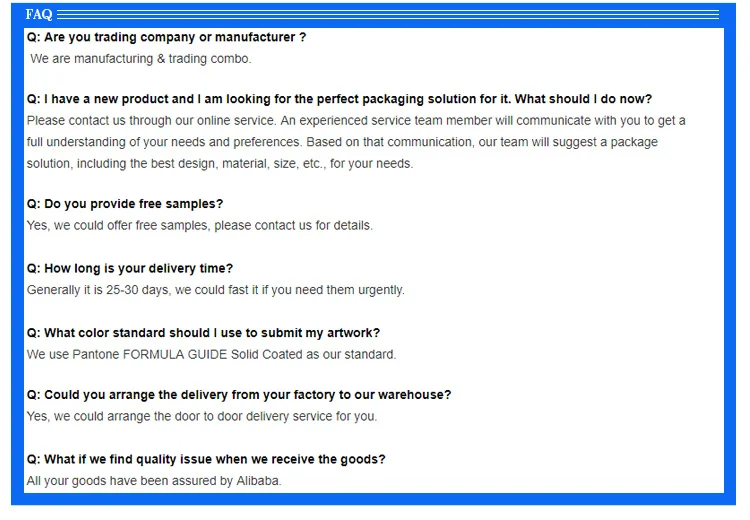Click the answer starting 'Yes, we could arrange'
The image size is (750, 520).
pyautogui.click(x=202, y=416)
